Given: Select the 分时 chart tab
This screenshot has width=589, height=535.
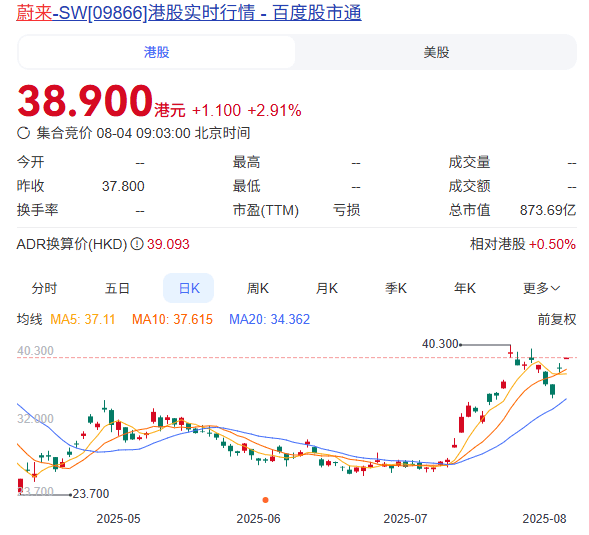Looking at the screenshot, I should click(x=44, y=288).
